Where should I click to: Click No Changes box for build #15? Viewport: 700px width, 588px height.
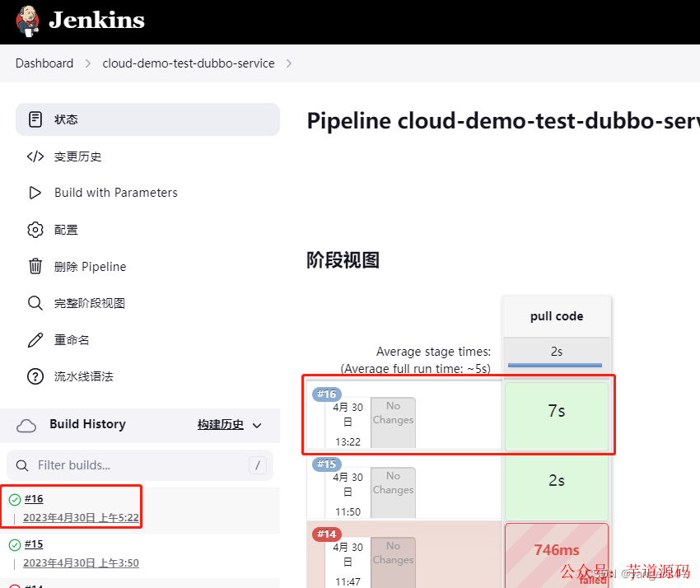[x=394, y=492]
